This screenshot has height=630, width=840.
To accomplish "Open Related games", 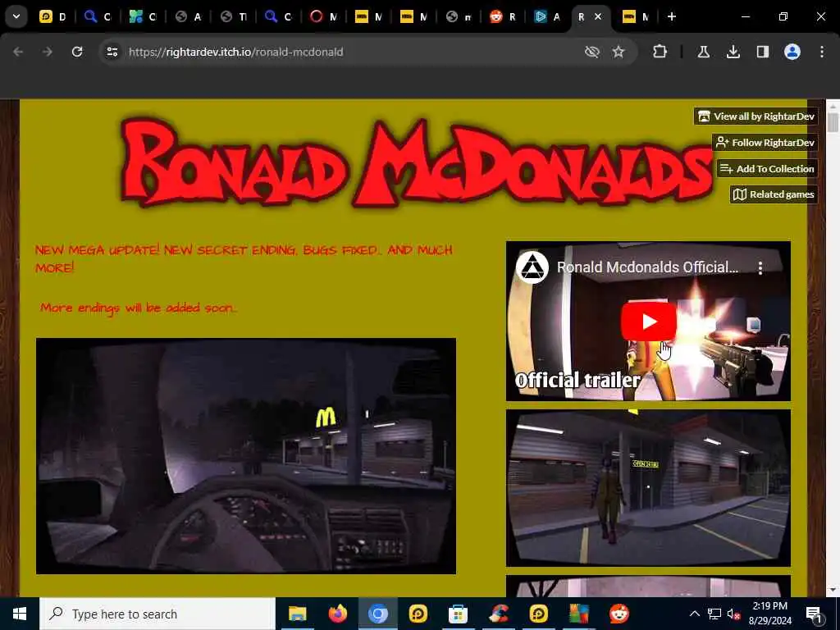I will click(774, 194).
